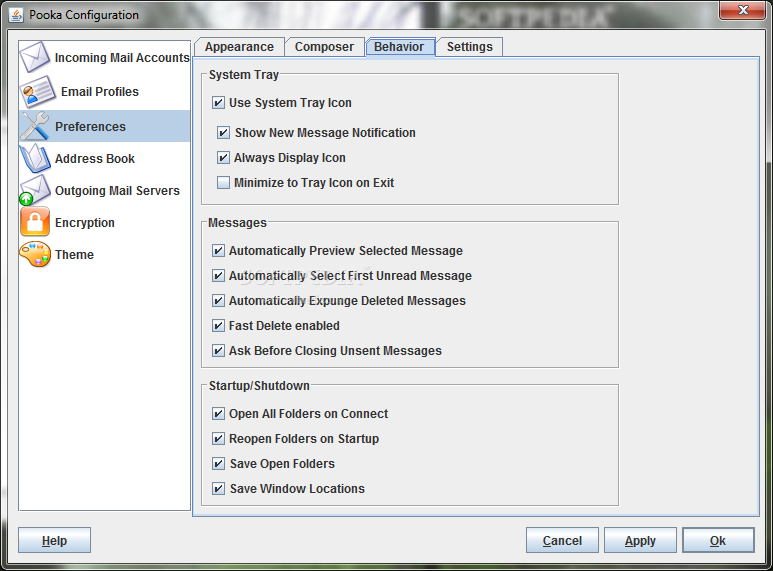The height and width of the screenshot is (571, 773).
Task: Disable Save Open Folders option
Action: coord(218,464)
